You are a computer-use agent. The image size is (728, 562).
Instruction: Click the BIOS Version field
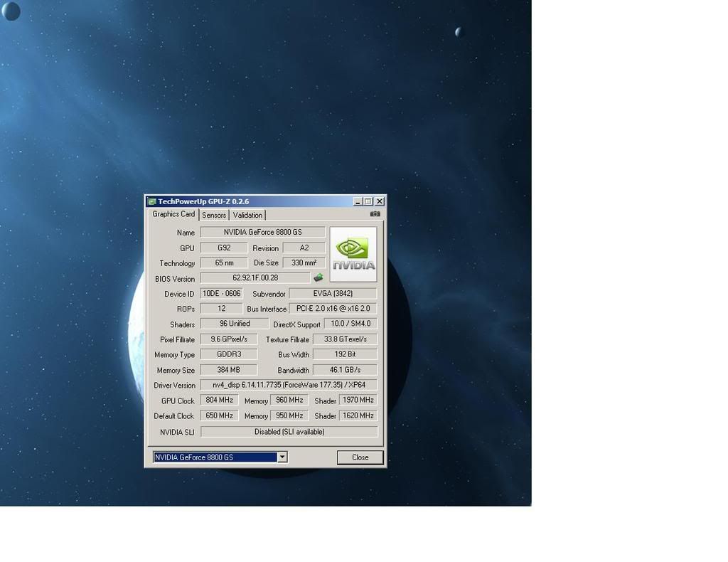(255, 278)
